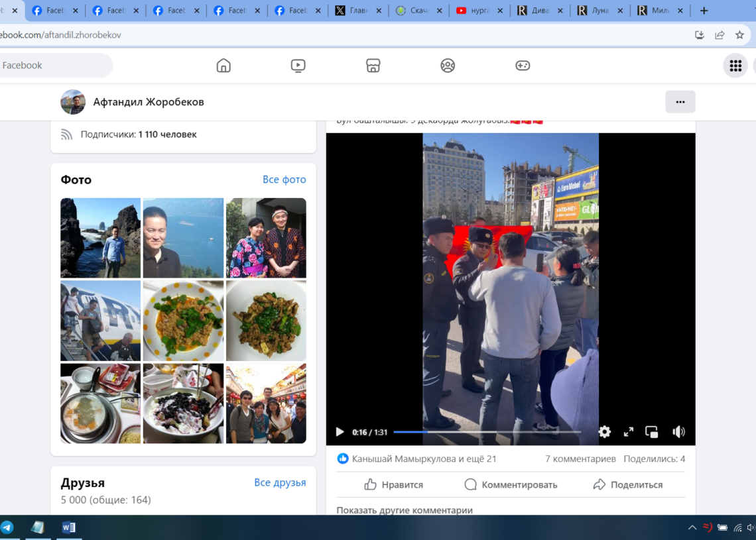Open Facebook Gaming icon
Viewport: 756px width, 540px height.
(x=523, y=66)
